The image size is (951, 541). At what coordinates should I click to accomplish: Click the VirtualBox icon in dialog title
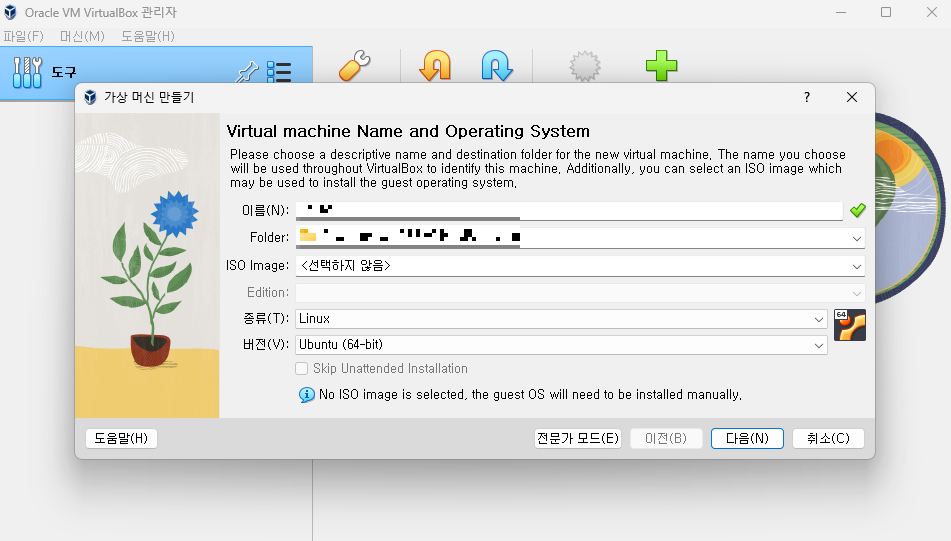90,97
